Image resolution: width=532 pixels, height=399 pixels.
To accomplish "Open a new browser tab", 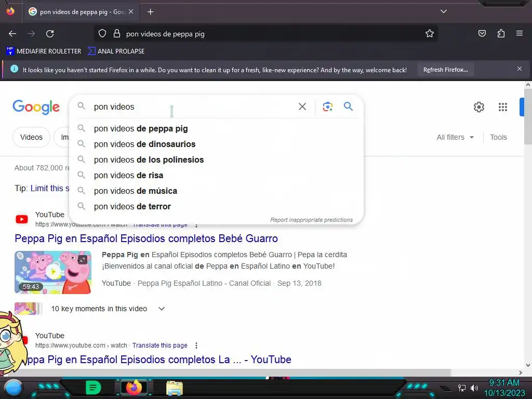I will coord(150,12).
